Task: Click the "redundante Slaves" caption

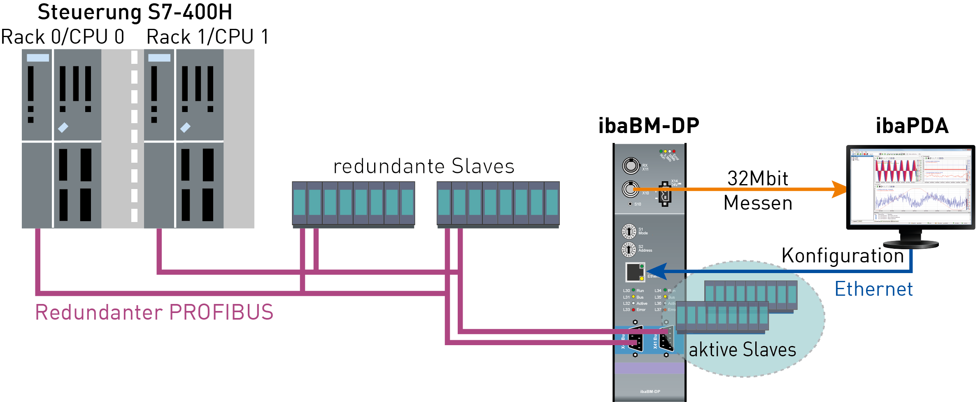Action: coord(424,166)
